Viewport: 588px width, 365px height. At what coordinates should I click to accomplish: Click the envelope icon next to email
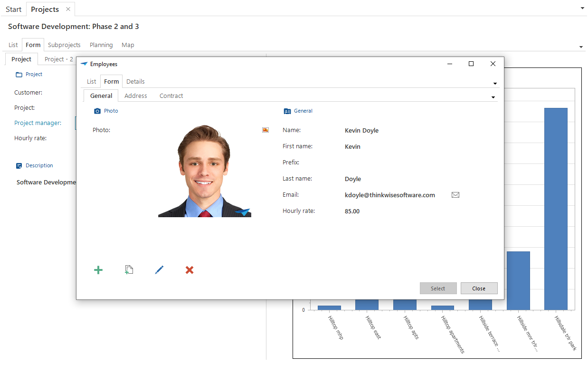pyautogui.click(x=455, y=195)
